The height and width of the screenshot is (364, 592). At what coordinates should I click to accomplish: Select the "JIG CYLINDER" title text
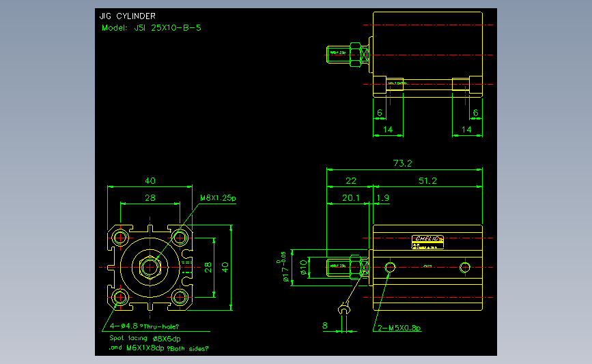[127, 16]
